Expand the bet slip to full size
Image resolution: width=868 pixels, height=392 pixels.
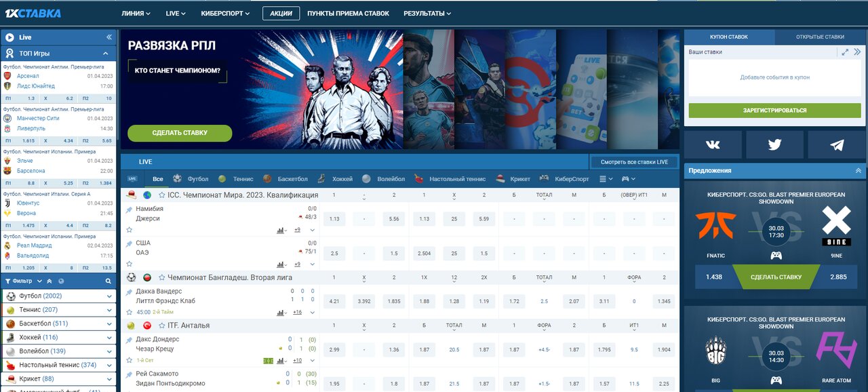[x=845, y=52]
